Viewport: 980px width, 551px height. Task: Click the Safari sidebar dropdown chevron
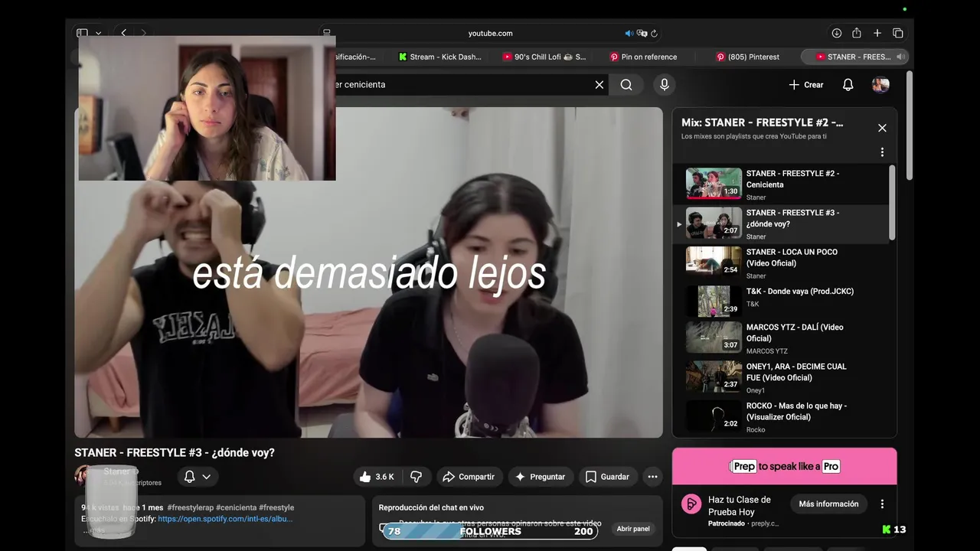[x=99, y=33]
